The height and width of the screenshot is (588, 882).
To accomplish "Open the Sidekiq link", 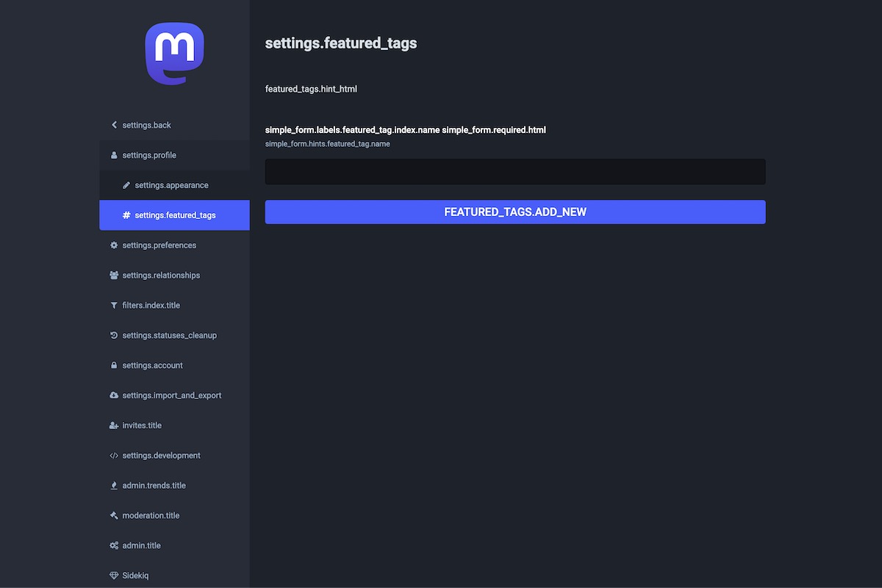I will 135,576.
